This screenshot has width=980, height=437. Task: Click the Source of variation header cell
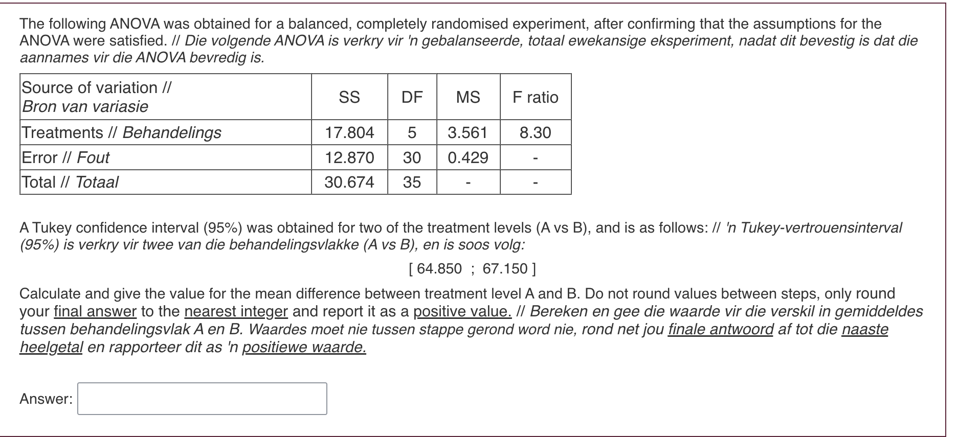[x=95, y=97]
